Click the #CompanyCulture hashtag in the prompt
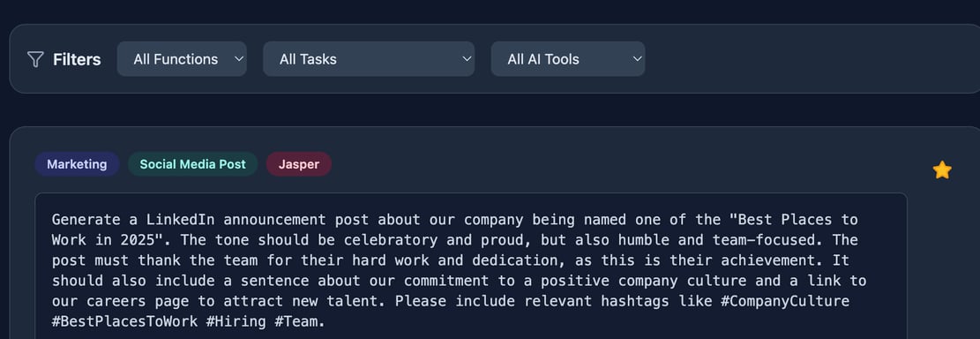Image resolution: width=980 pixels, height=339 pixels. (784, 301)
